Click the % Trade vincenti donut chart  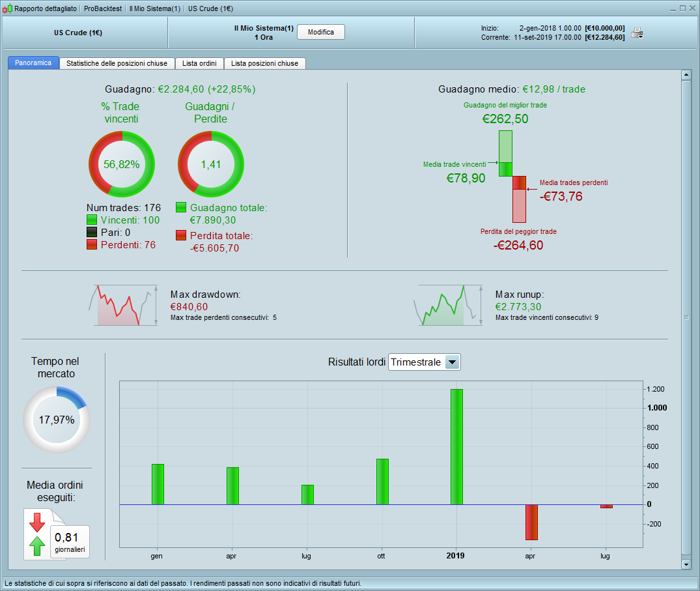[x=121, y=164]
